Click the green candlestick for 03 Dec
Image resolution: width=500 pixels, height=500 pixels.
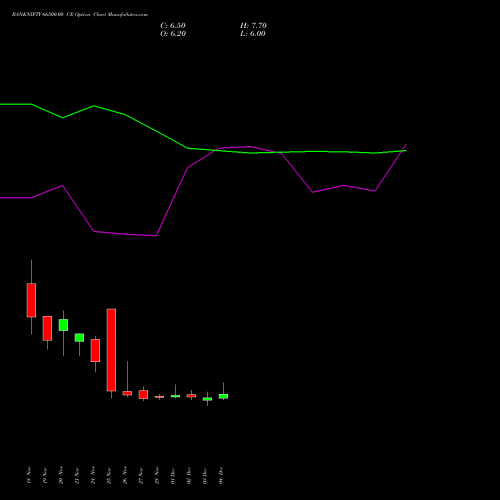(x=207, y=399)
